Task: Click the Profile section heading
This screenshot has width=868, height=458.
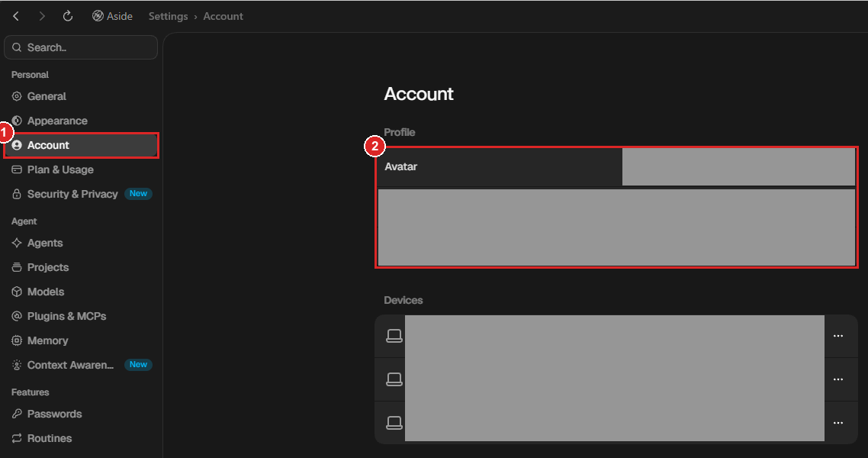Action: pos(399,132)
